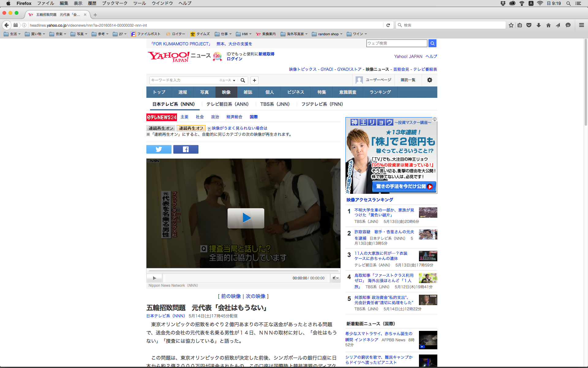Open settings gear icon on Yahoo News

[x=429, y=80]
